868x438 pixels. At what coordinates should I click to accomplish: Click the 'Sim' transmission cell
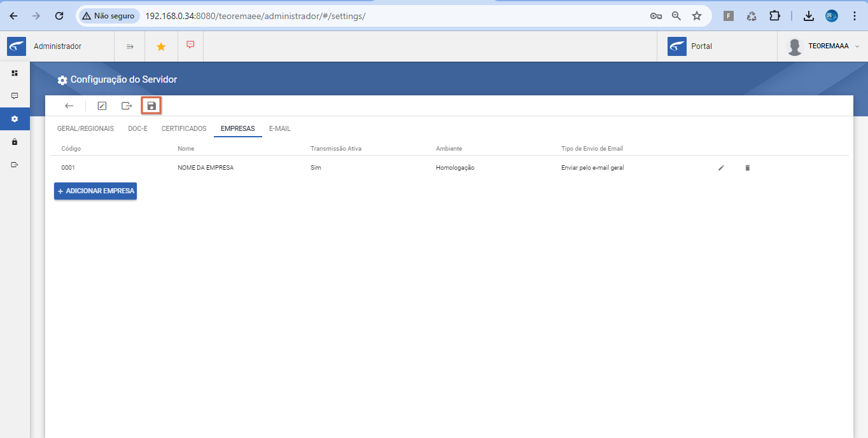[316, 168]
